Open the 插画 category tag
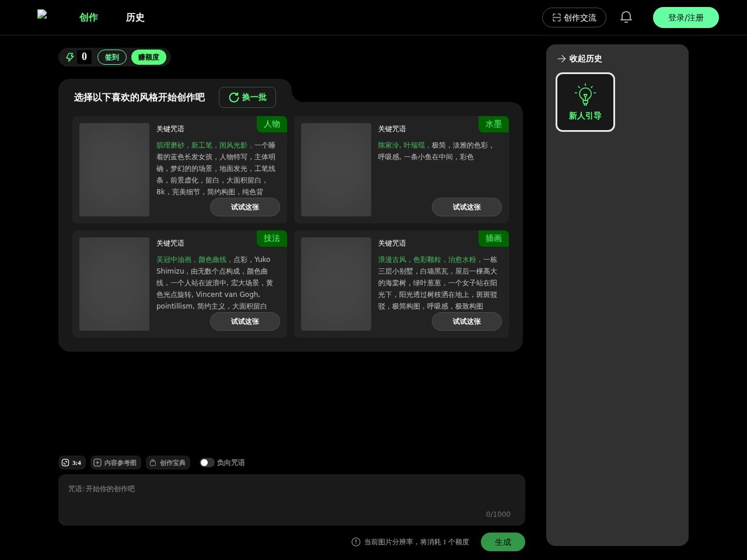Image resolution: width=747 pixels, height=560 pixels. [x=493, y=239]
